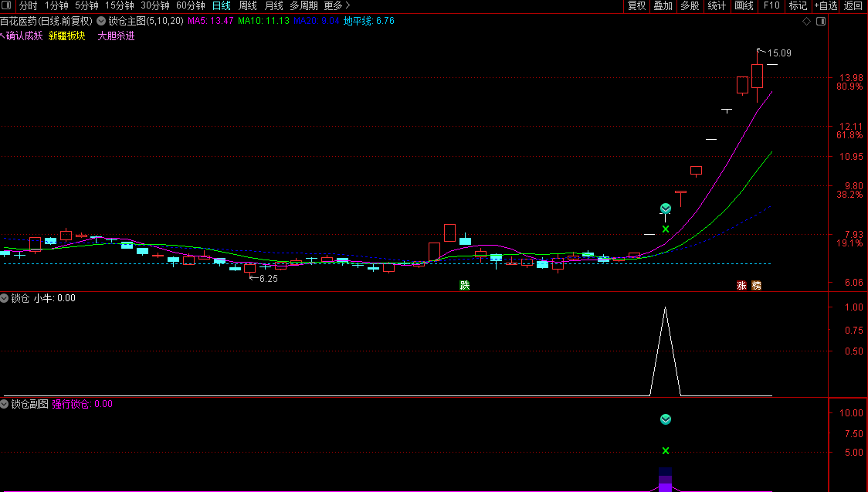Click the 15.09 high price label
This screenshot has height=492, width=868.
pyautogui.click(x=779, y=53)
